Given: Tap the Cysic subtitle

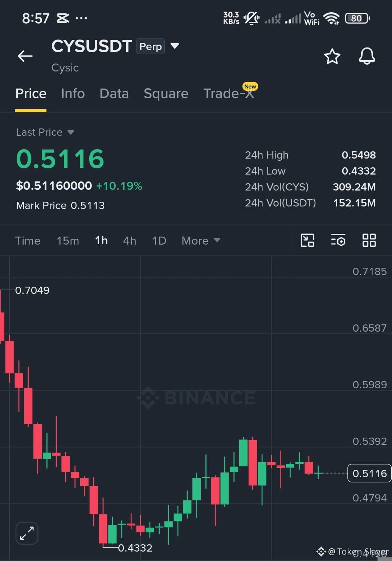Looking at the screenshot, I should [x=65, y=68].
